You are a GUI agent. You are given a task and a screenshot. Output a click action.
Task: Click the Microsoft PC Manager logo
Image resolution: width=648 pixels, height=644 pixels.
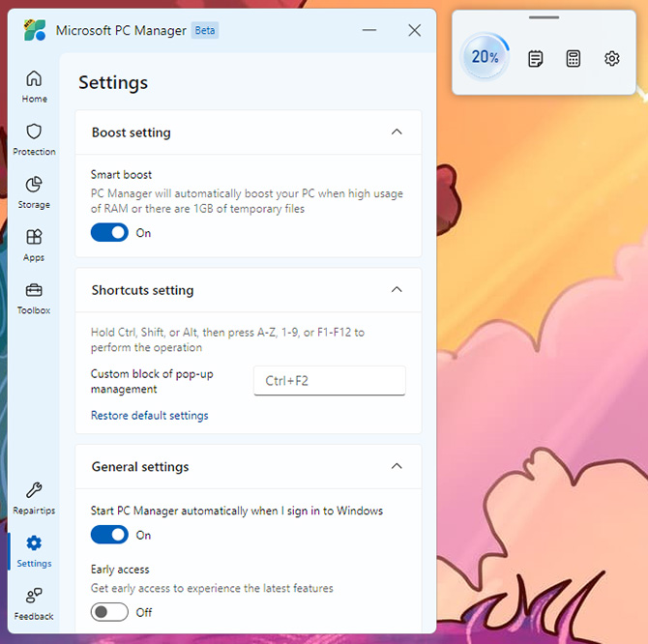35,30
